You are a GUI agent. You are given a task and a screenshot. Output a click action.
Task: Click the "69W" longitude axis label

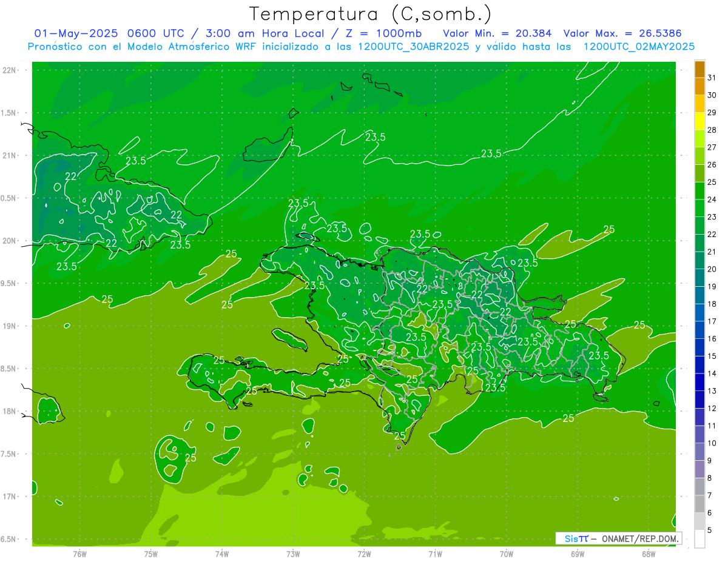click(578, 553)
